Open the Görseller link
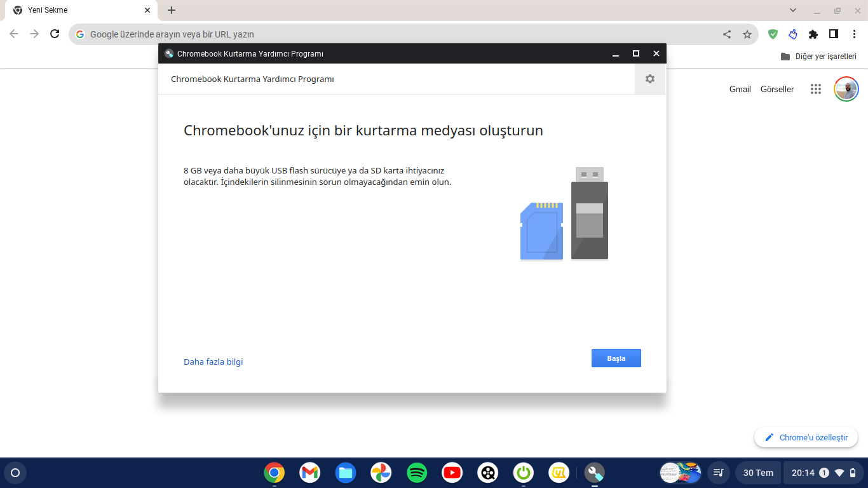 pyautogui.click(x=777, y=90)
